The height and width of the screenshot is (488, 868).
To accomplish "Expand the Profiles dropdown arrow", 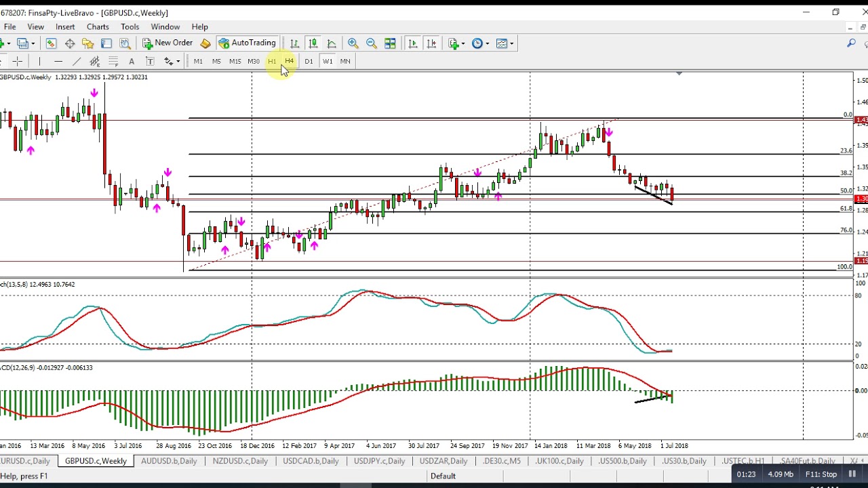I will tap(33, 43).
